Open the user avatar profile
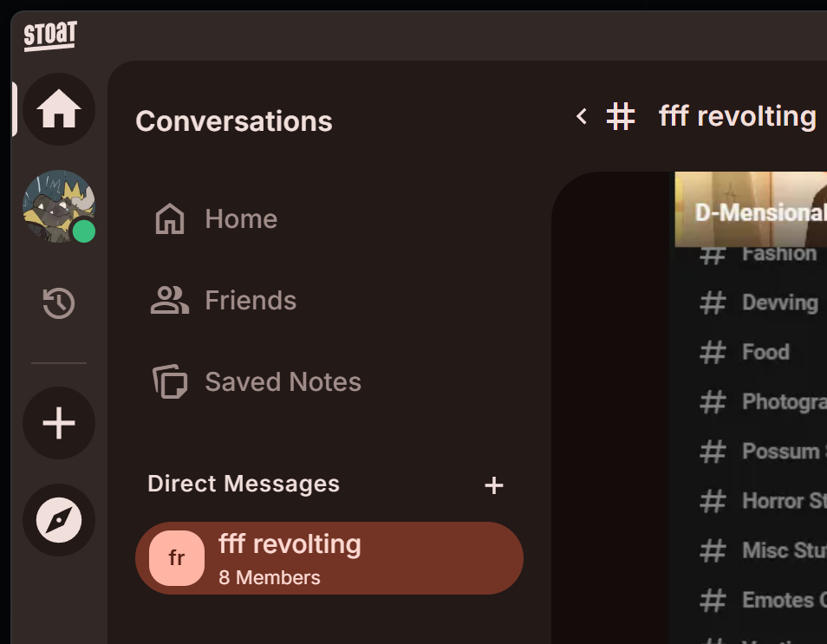827x644 pixels. click(56, 205)
